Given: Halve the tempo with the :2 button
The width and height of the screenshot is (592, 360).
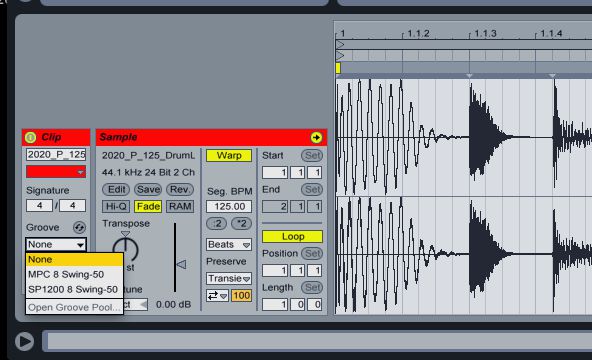Looking at the screenshot, I should (x=216, y=223).
